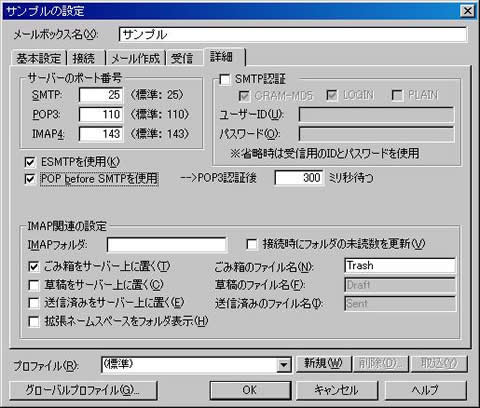This screenshot has width=480, height=408.
Task: Enable the SMTP認証 checkbox
Action: pos(225,80)
